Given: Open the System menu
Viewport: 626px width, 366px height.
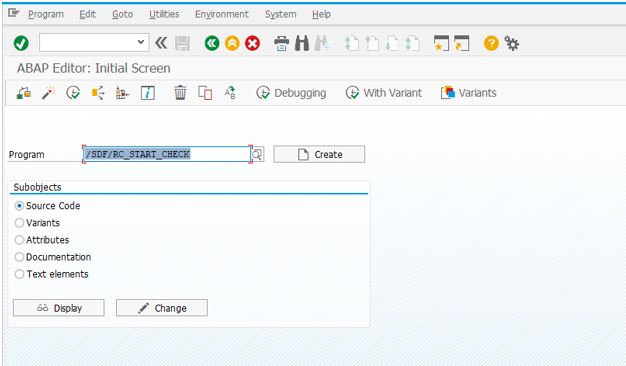Looking at the screenshot, I should (x=281, y=14).
